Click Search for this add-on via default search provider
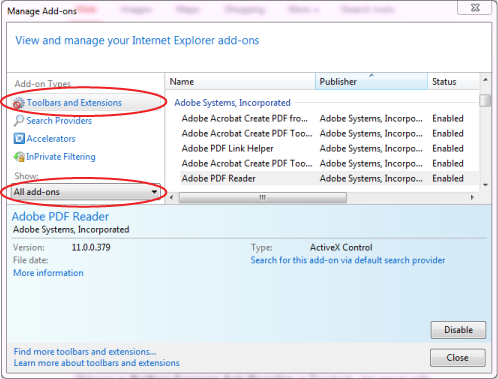This screenshot has height=379, width=498. [x=348, y=260]
